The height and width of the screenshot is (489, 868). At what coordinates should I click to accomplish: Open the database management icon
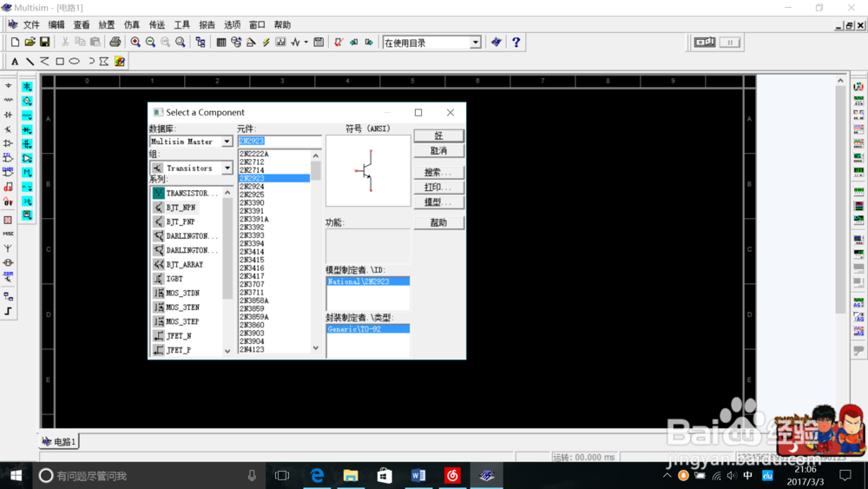(236, 42)
